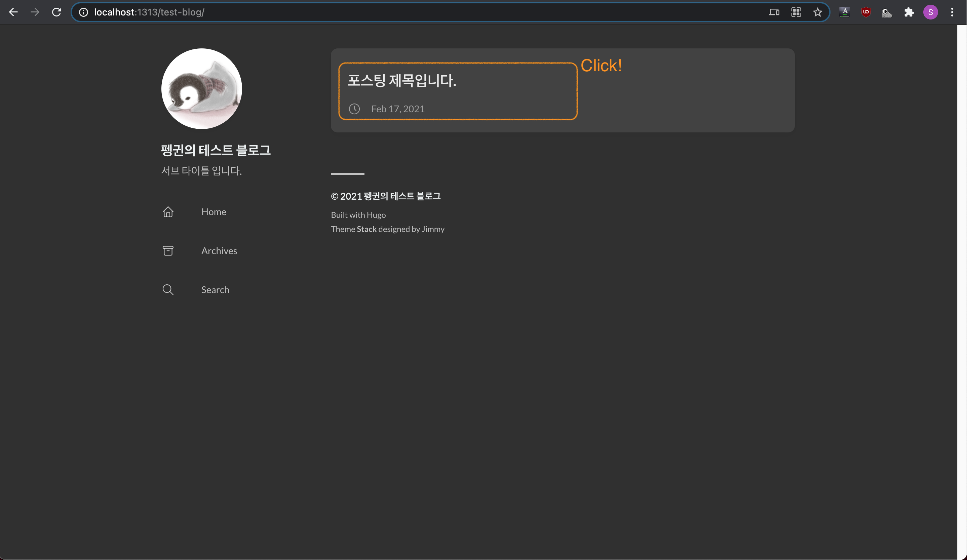
Task: Click the site info icon in address bar
Action: (83, 12)
